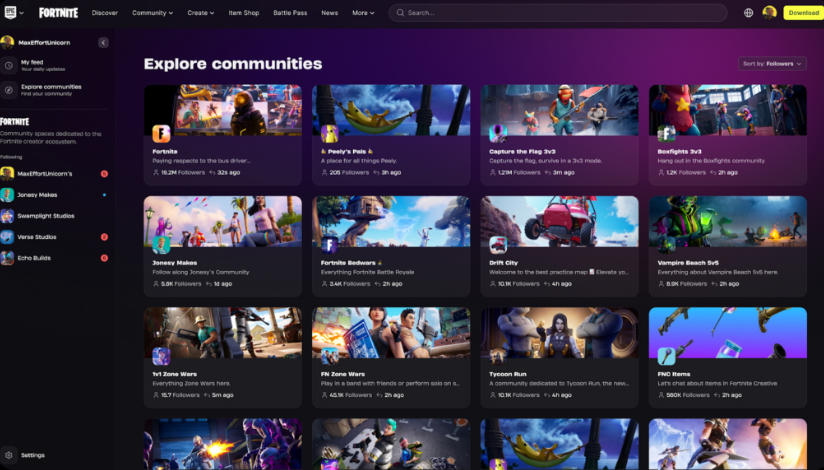Screen dimensions: 824x470
Task: Click Capture the Flag 3v3 badge icon
Action: tap(498, 134)
